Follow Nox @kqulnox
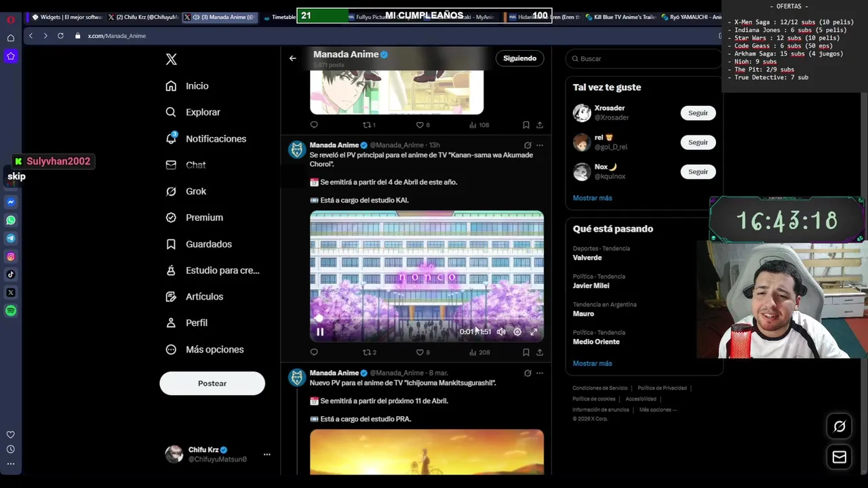 click(698, 171)
